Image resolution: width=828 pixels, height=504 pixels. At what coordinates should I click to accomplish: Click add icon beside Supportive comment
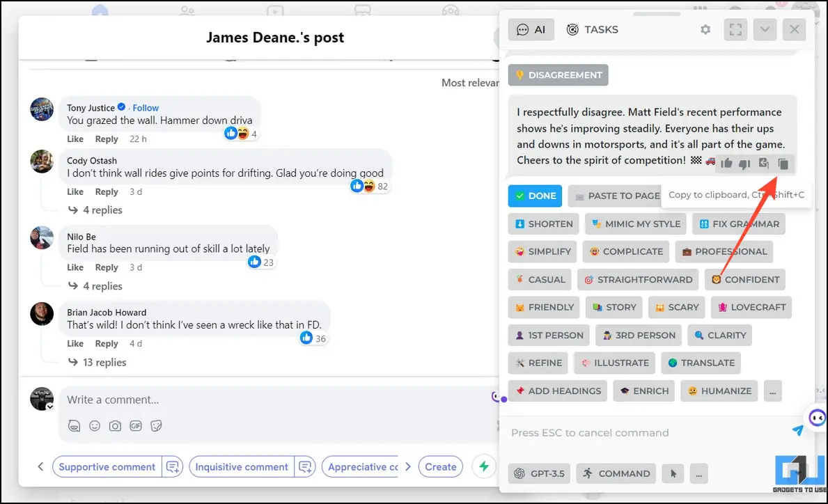pos(173,467)
